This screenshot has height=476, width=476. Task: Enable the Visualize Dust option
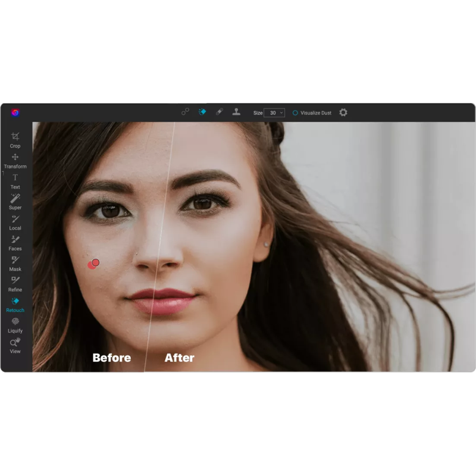pos(295,112)
